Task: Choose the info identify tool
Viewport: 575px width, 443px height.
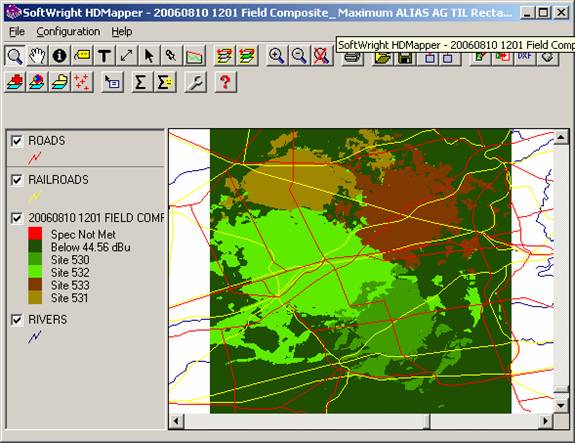Action: pos(59,56)
